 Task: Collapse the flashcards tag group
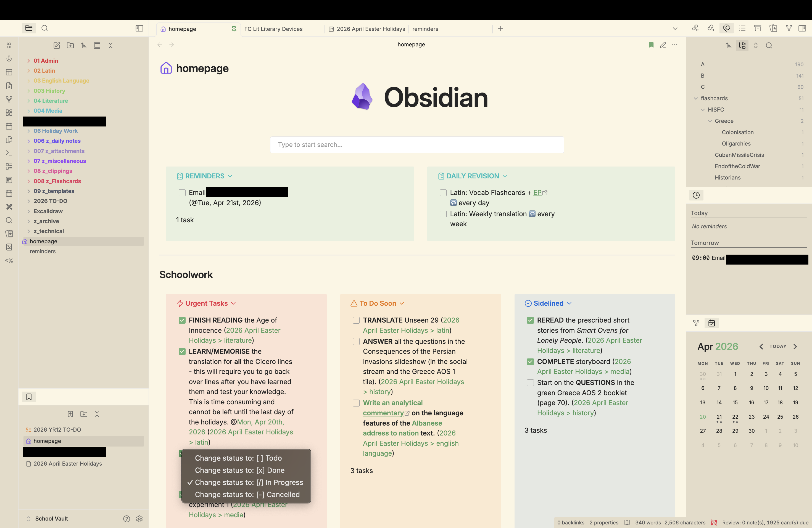pyautogui.click(x=696, y=99)
